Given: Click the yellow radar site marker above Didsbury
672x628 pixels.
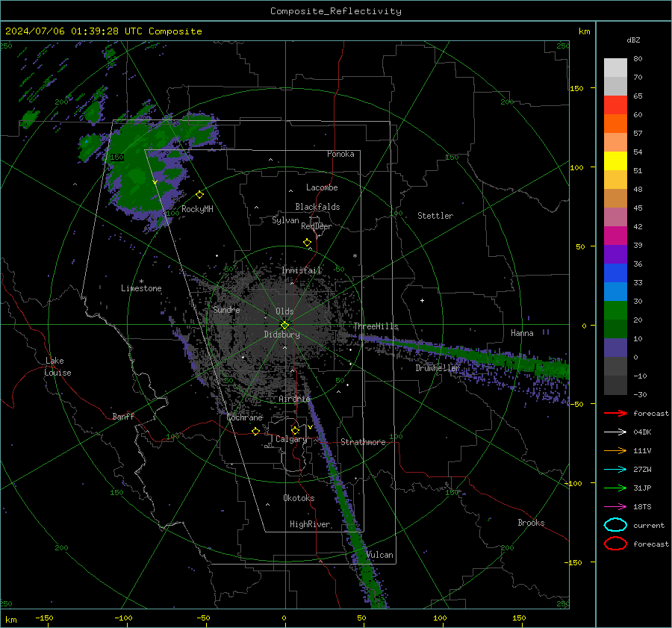Looking at the screenshot, I should [x=284, y=326].
